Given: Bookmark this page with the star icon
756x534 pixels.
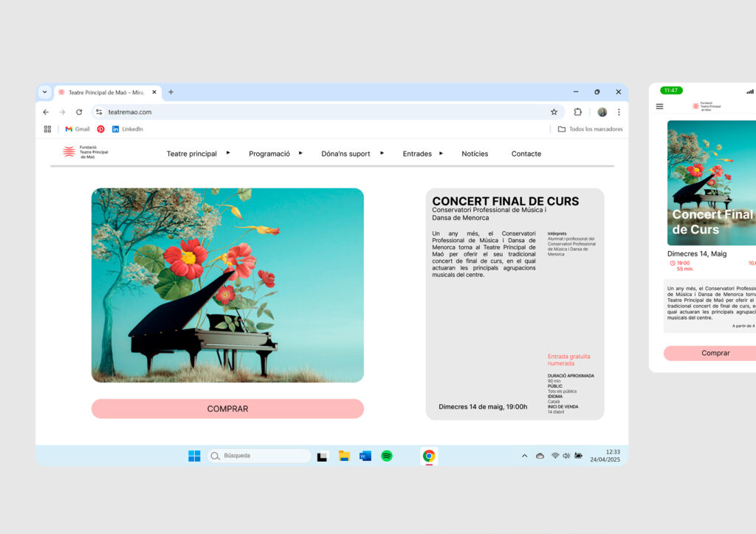Looking at the screenshot, I should (554, 112).
